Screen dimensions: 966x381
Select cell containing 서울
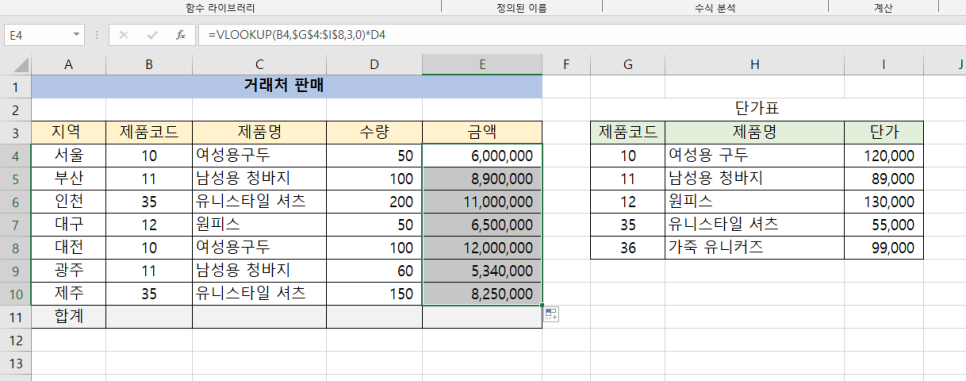[68, 155]
